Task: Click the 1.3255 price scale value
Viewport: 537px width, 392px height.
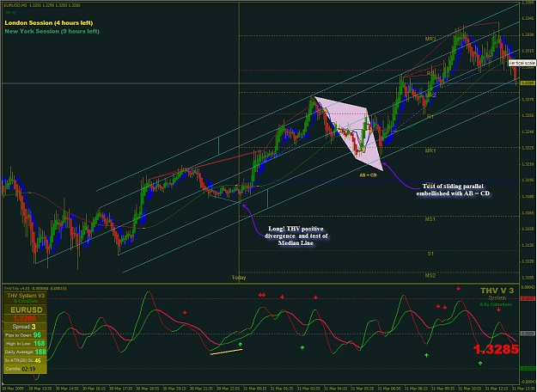Action: [528, 115]
